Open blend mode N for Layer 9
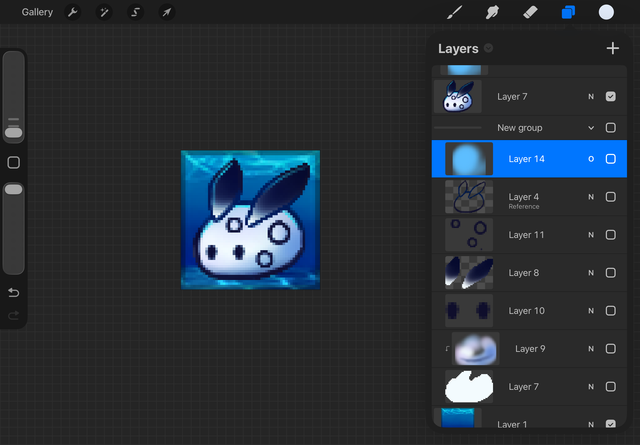640x445 pixels. [591, 349]
